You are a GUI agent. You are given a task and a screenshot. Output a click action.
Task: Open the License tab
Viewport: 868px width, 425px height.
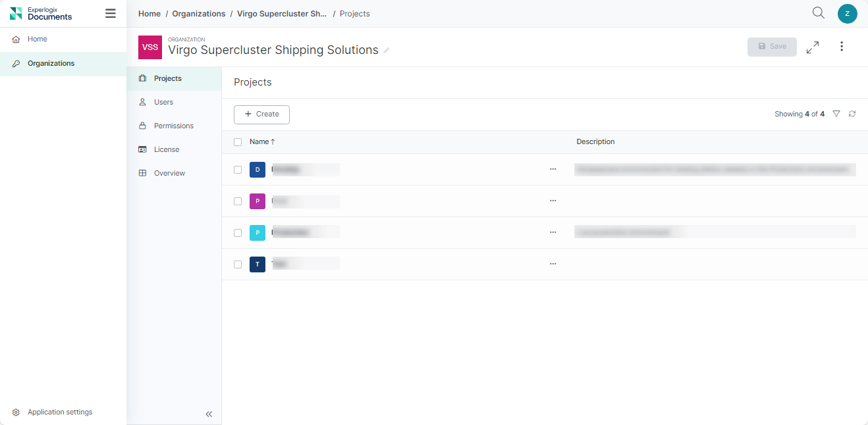tap(174, 149)
